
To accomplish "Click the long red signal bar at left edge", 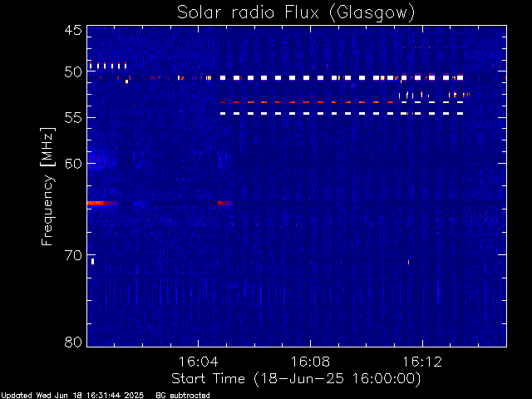I will click(101, 203).
